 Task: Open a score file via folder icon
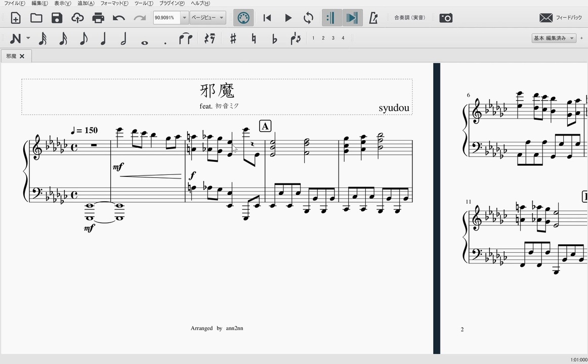point(36,18)
